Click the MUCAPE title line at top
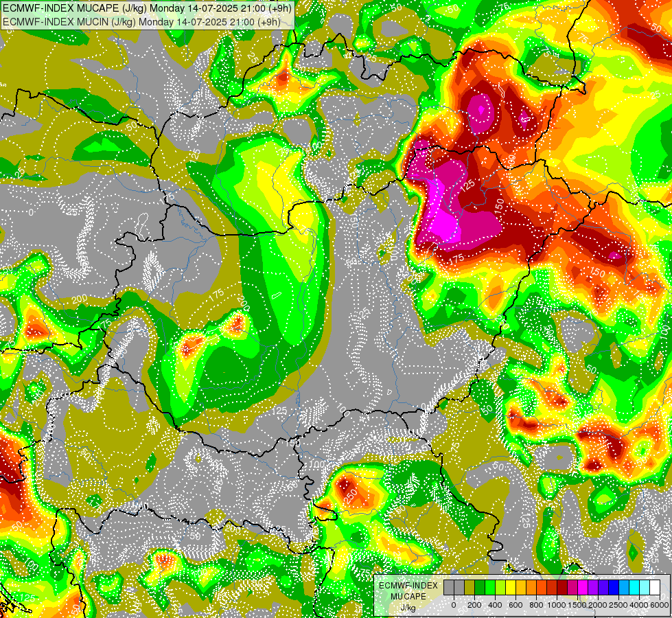This screenshot has height=618, width=672. pyautogui.click(x=147, y=8)
